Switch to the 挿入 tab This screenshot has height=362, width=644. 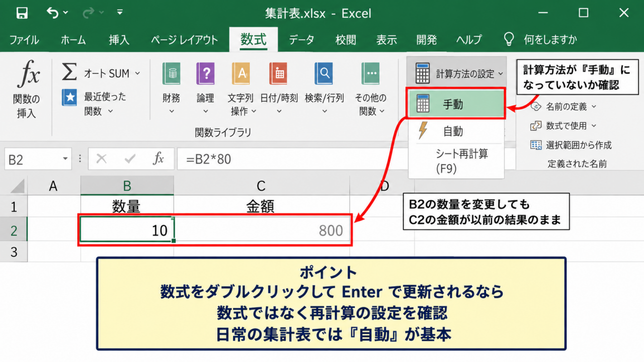pos(119,40)
